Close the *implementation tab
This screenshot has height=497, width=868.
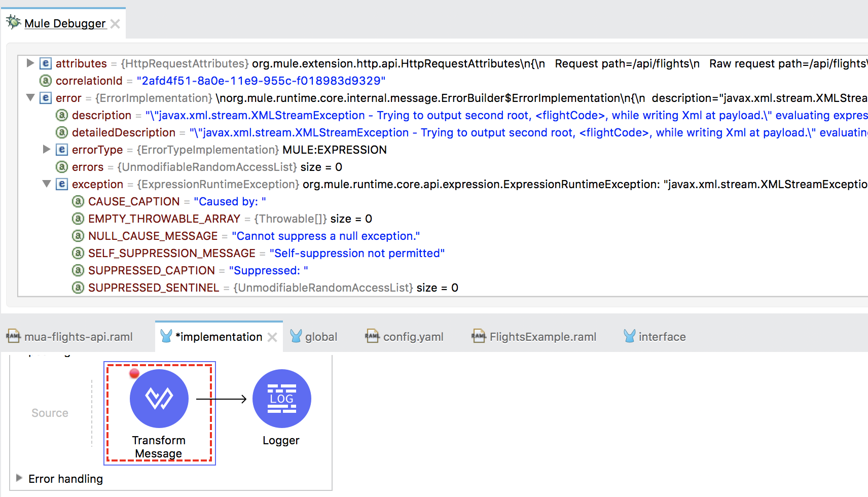click(272, 337)
